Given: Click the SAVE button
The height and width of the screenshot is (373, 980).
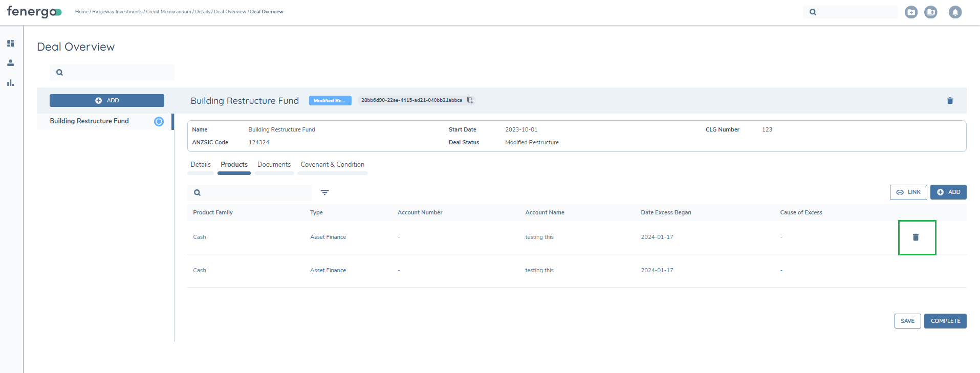Looking at the screenshot, I should click(x=907, y=321).
